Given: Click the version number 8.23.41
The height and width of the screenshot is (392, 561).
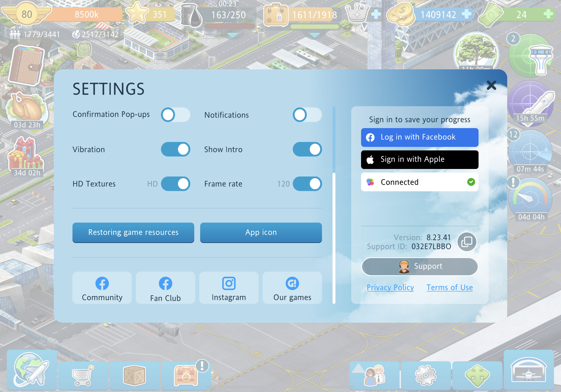Looking at the screenshot, I should coord(439,237).
